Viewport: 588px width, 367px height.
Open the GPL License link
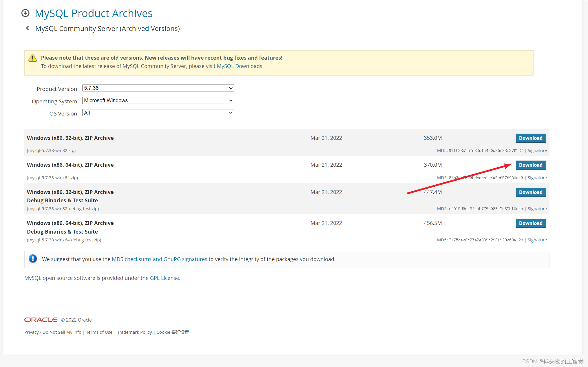tap(165, 278)
